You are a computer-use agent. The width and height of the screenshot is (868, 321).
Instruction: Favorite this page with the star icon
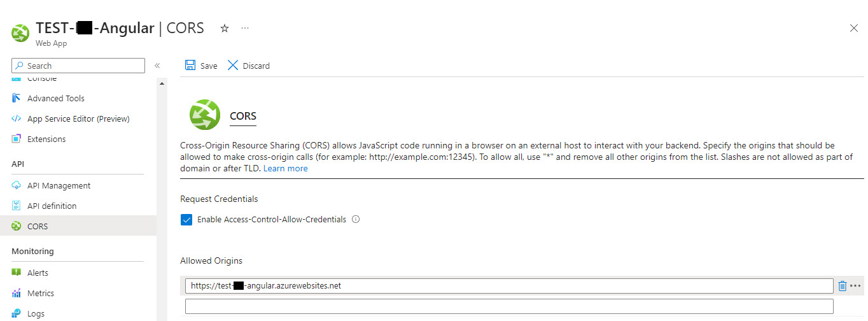tap(224, 29)
